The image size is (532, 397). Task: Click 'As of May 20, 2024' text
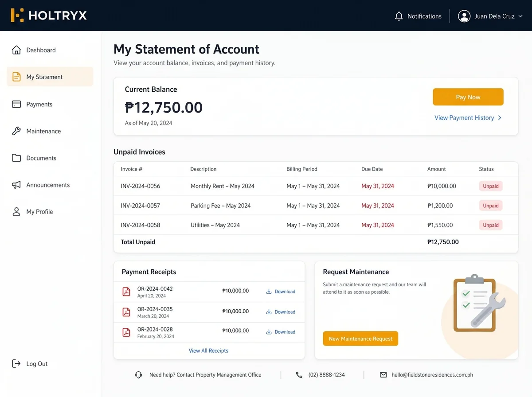pyautogui.click(x=149, y=123)
